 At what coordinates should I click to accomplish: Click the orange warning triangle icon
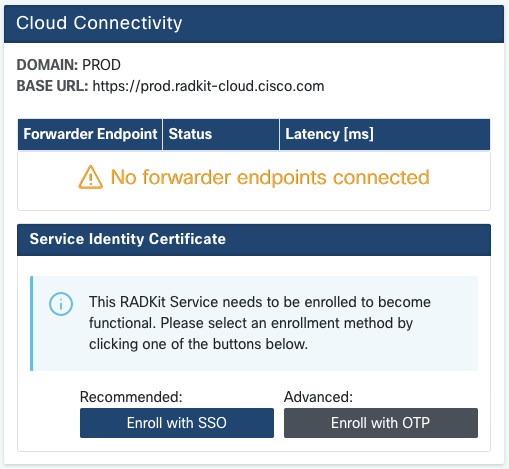[90, 177]
